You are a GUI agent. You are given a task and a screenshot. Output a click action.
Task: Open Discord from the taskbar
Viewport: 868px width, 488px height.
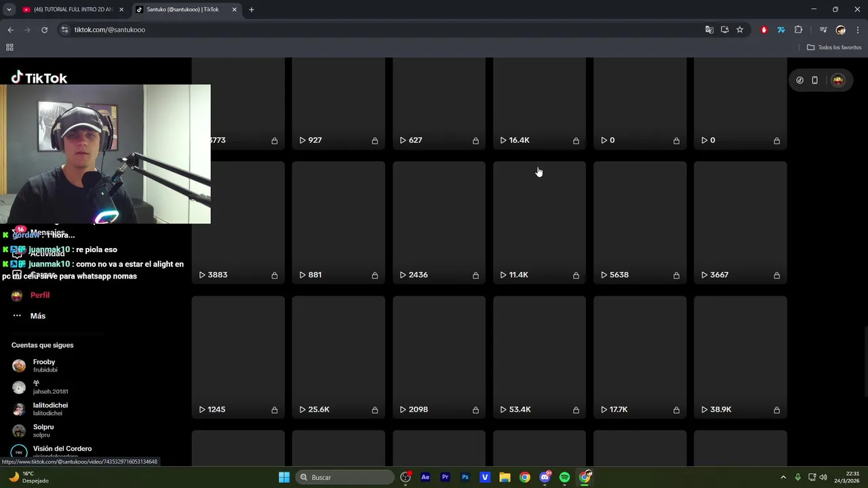coord(545,477)
